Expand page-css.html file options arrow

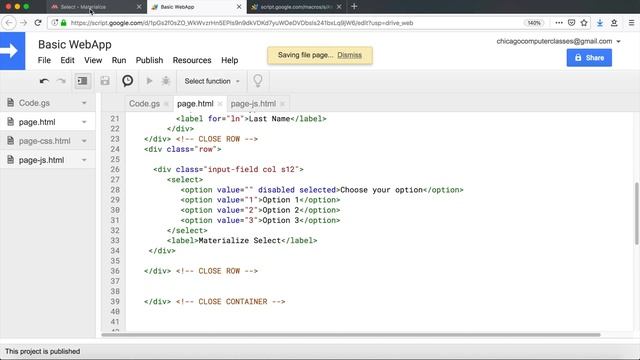[84, 141]
